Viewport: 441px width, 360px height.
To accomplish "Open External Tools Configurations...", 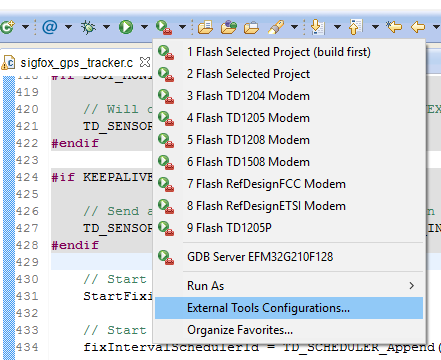I will (289, 308).
